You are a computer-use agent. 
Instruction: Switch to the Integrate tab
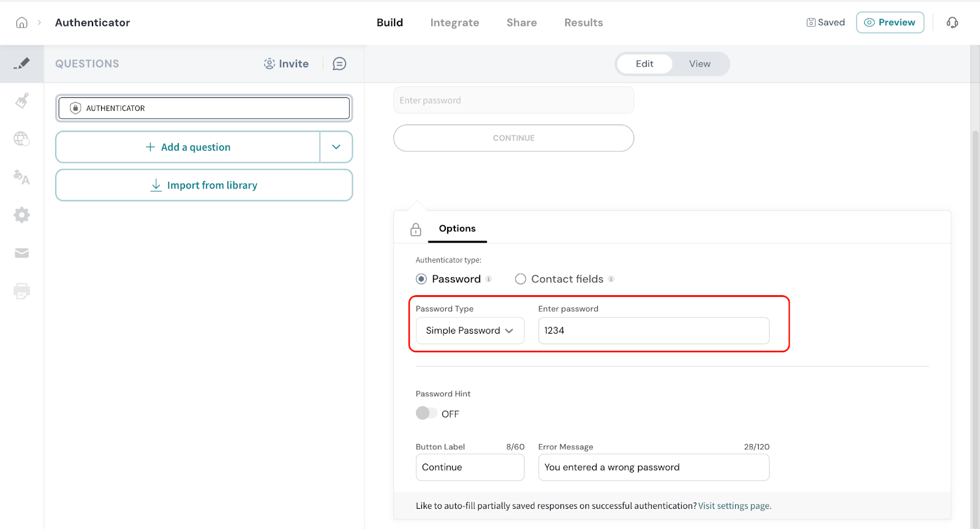pos(454,23)
